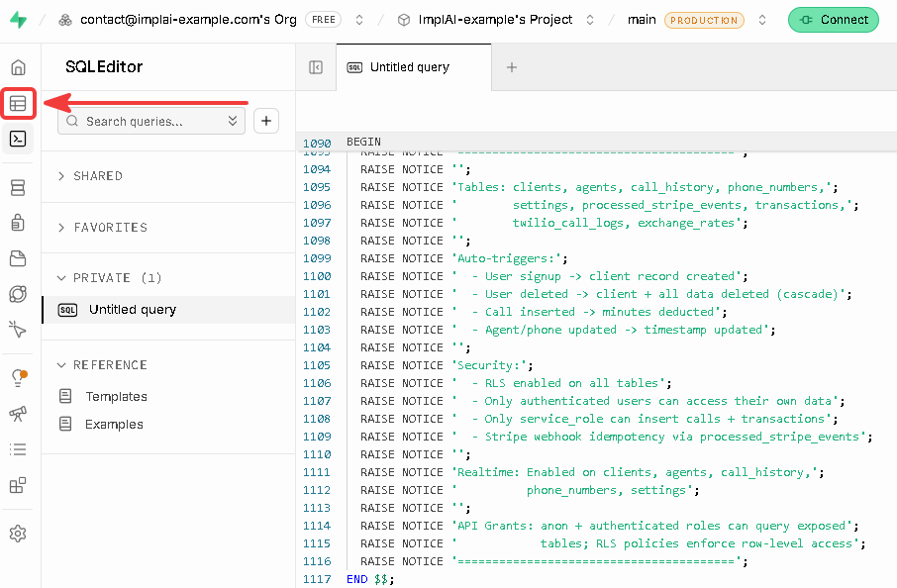Click the END $$; line

click(370, 579)
